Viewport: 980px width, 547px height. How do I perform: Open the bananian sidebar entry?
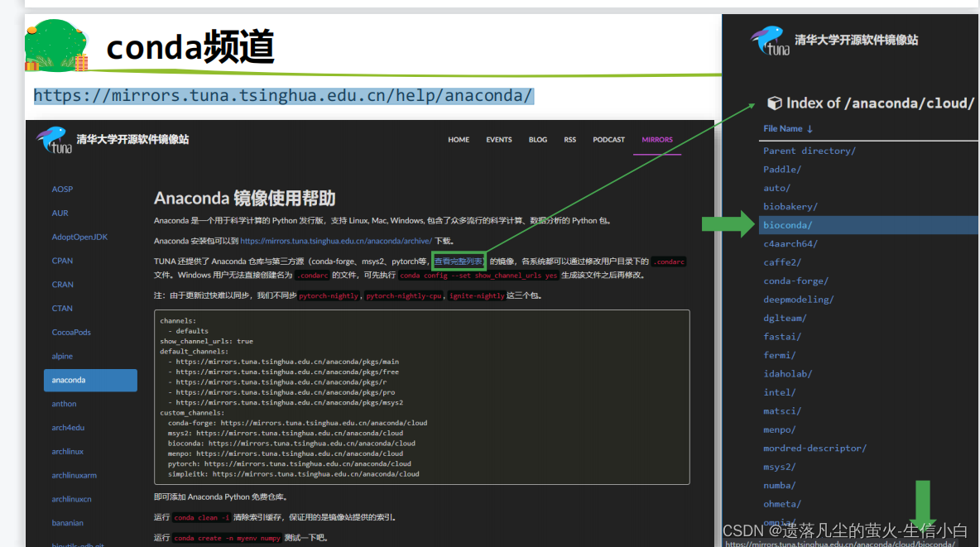pos(68,523)
